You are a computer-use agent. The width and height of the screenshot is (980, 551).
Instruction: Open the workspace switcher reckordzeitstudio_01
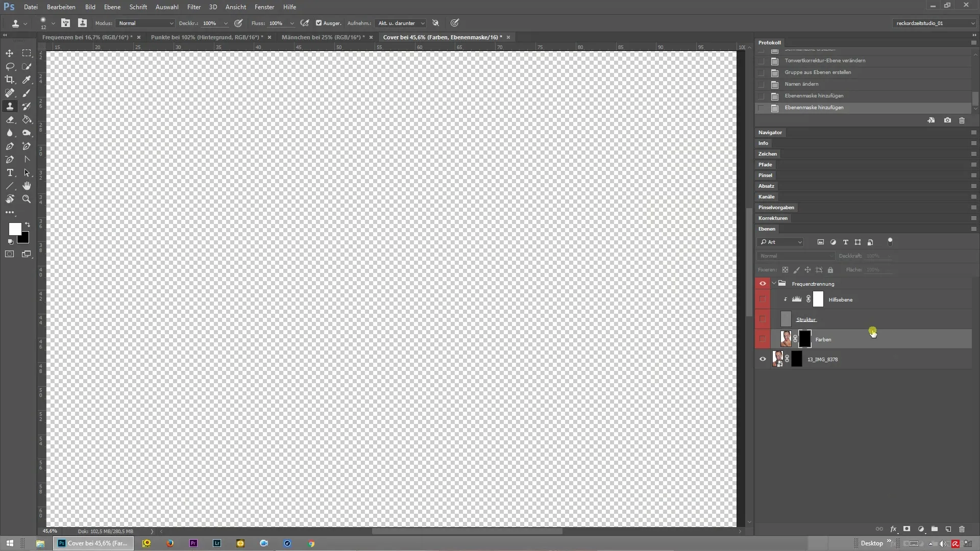[x=935, y=23]
